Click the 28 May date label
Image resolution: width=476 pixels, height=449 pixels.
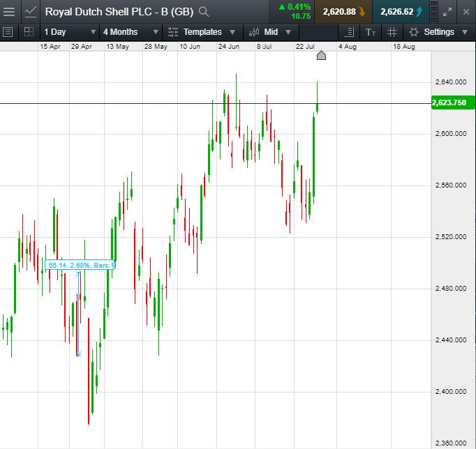pos(156,47)
